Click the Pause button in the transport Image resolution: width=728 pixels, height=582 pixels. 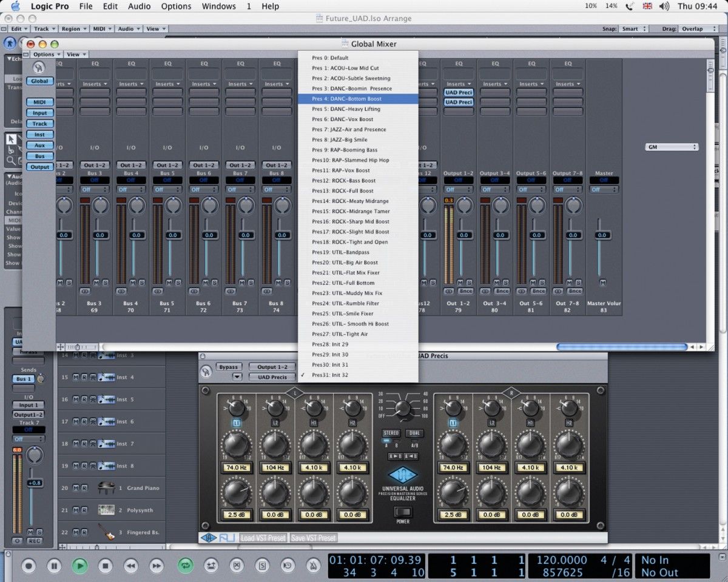coord(54,566)
